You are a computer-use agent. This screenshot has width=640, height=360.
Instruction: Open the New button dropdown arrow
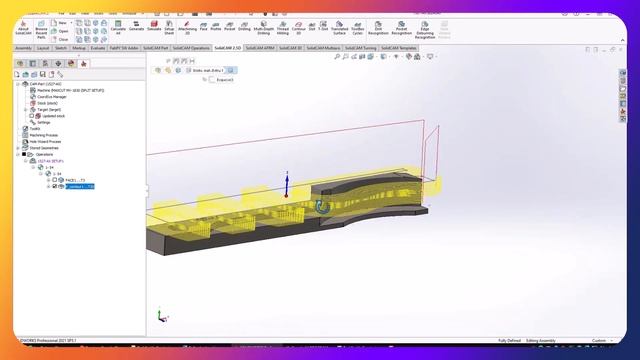click(71, 23)
